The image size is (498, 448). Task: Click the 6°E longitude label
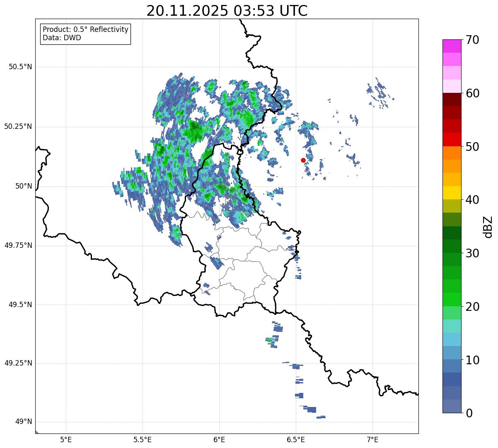click(x=219, y=439)
